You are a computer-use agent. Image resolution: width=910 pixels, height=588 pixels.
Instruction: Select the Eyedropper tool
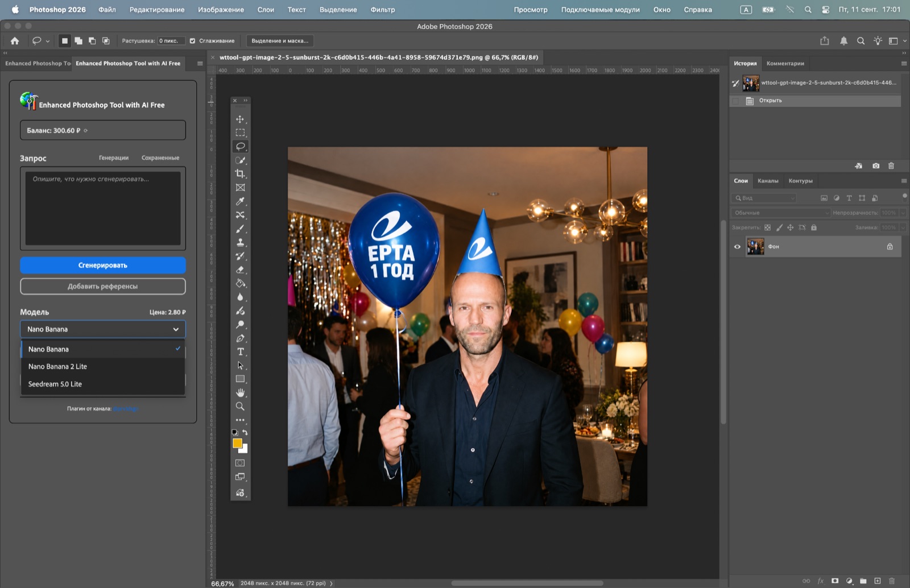240,201
